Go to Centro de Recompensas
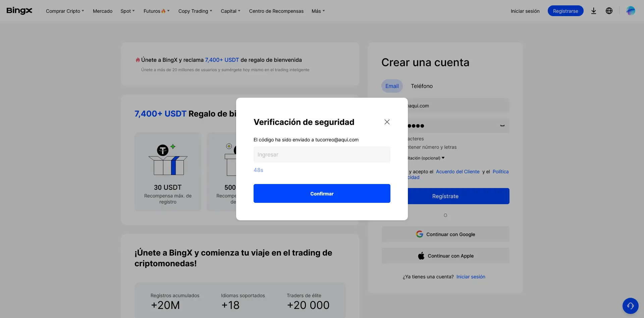644x318 pixels. 276,11
